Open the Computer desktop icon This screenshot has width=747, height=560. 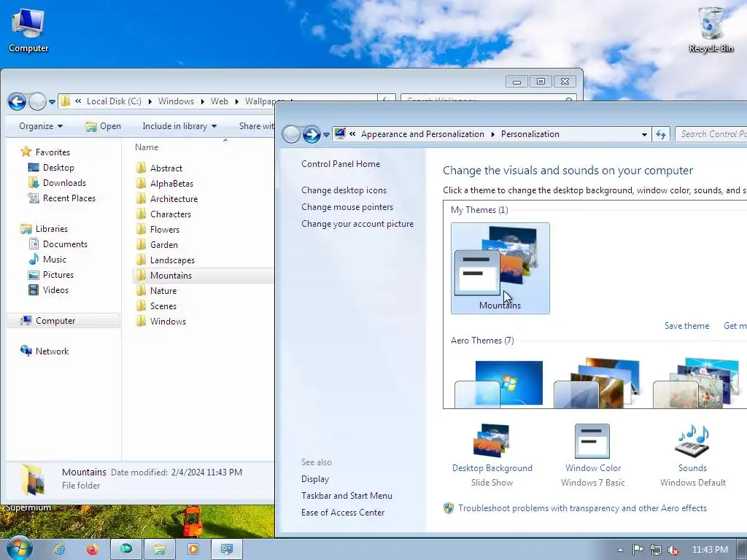coord(28,31)
